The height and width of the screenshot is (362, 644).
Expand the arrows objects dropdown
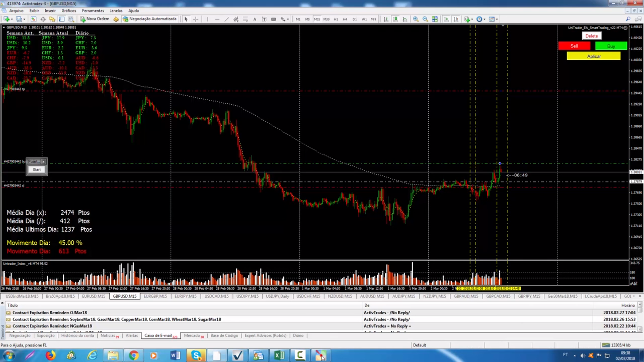288,19
